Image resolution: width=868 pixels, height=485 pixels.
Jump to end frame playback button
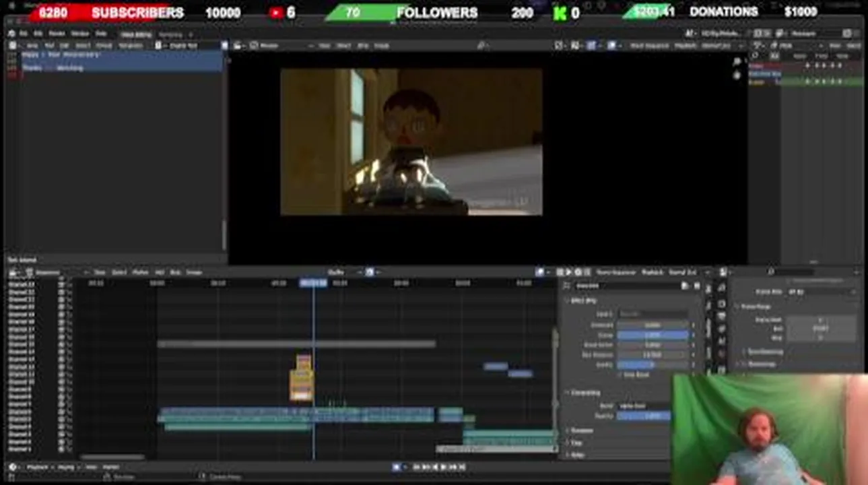462,467
